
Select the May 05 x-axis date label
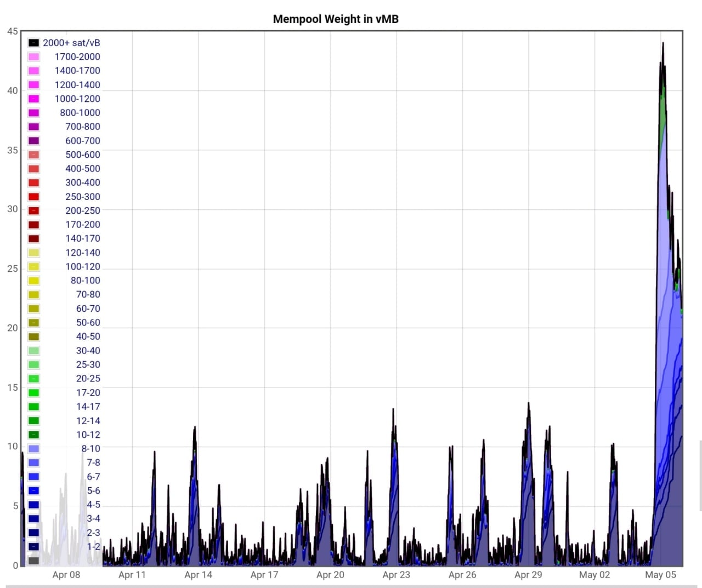660,575
